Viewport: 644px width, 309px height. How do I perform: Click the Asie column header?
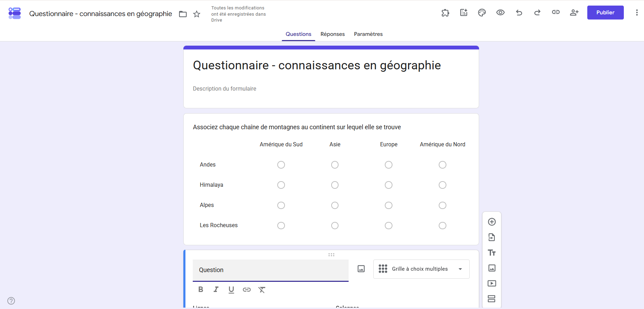[335, 145]
